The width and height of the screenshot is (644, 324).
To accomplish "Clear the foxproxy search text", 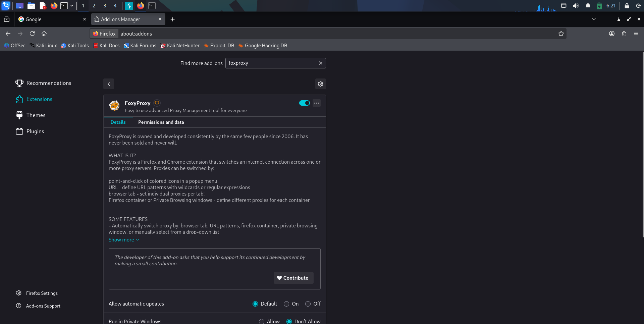I will [321, 63].
